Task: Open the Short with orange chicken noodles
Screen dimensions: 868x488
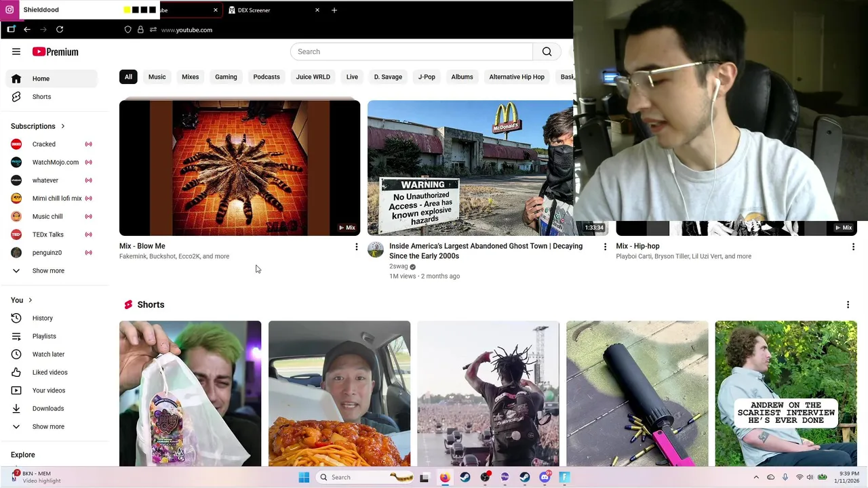Action: [x=339, y=394]
